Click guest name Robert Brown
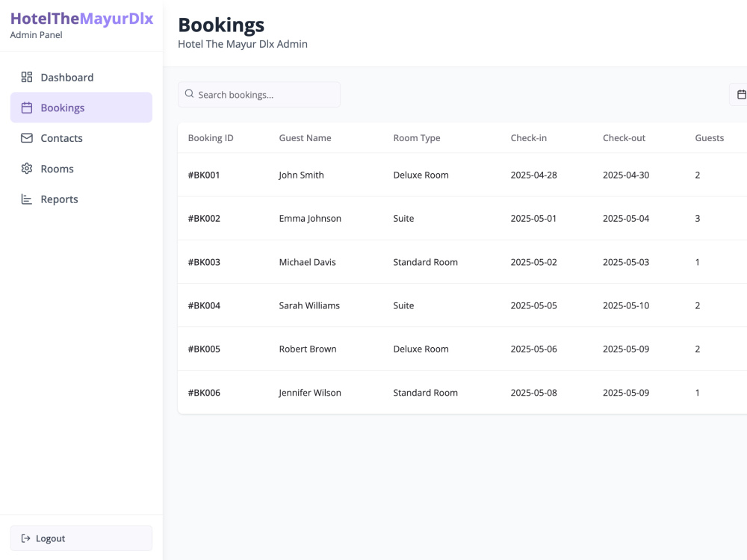 tap(308, 349)
